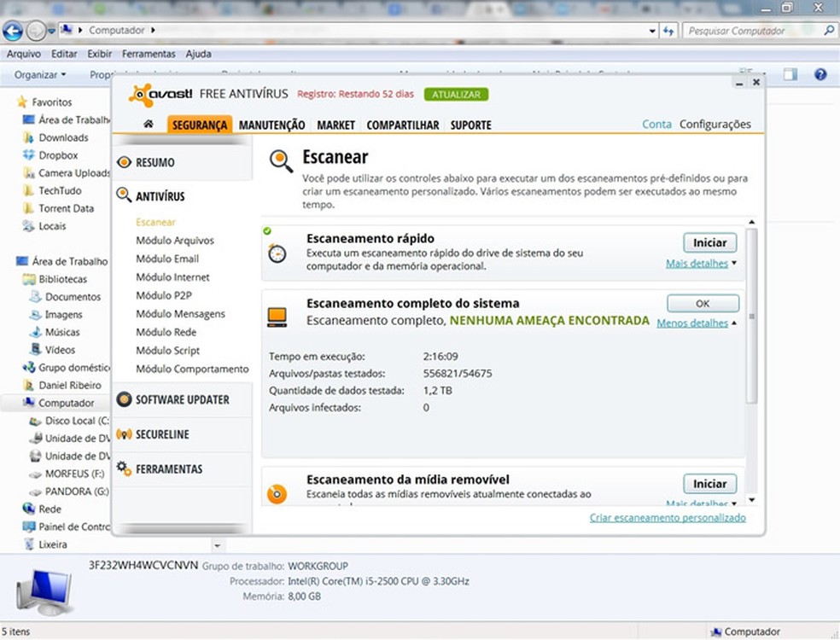Open the Arquivo menu
Screen dimensions: 840x640
click(24, 54)
